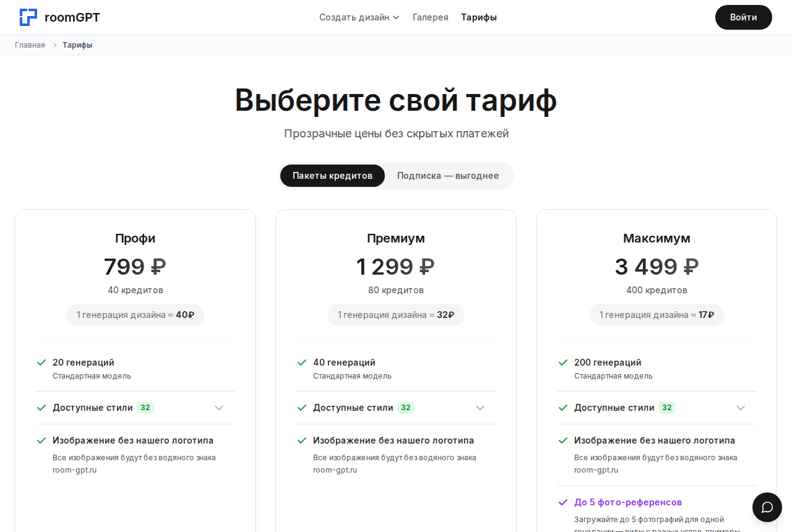Screen dimensions: 792x532
Task: Click До 5 фото-референсов feature text
Action: [628, 502]
